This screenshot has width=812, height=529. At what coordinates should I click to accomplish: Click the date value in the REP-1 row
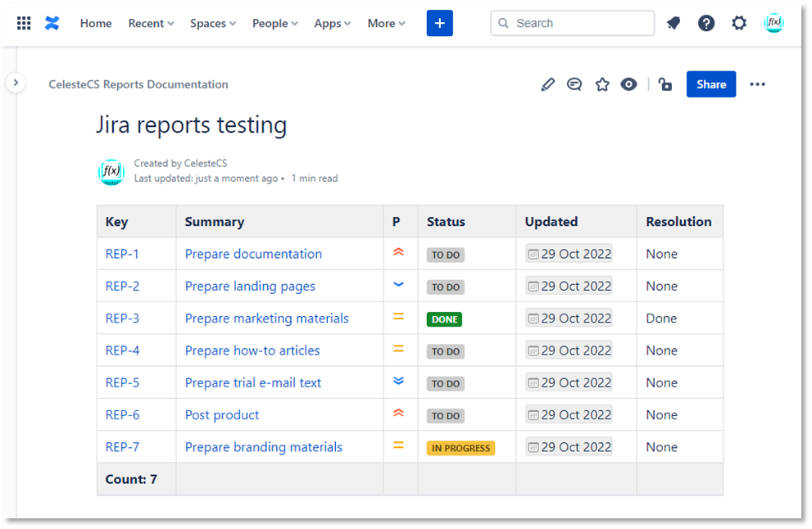coord(569,254)
